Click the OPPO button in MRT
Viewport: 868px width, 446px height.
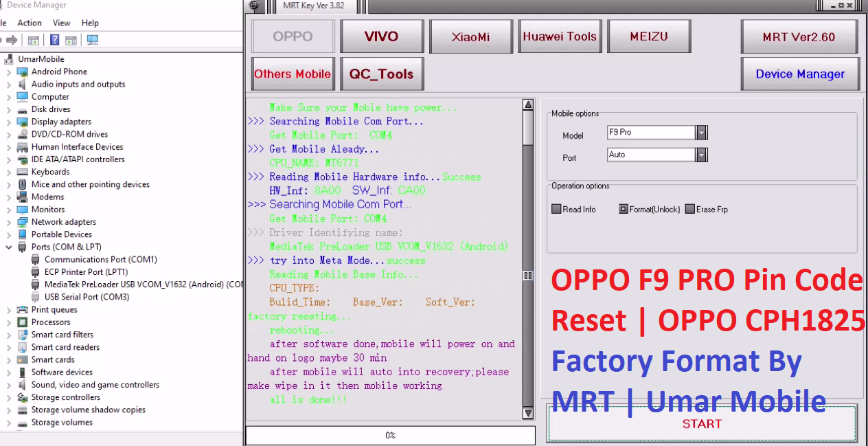tap(293, 36)
